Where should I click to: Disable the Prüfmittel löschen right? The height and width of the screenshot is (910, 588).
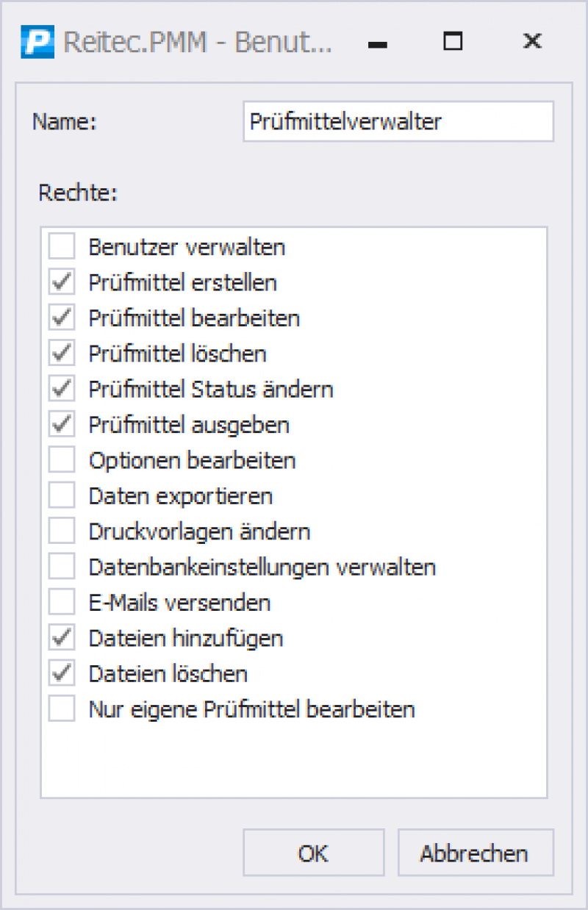pyautogui.click(x=62, y=353)
